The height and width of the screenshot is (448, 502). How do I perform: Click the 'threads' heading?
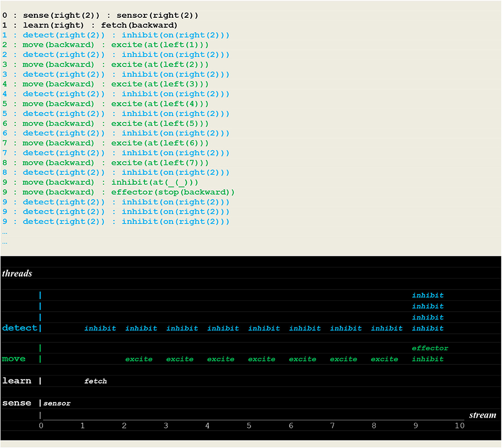click(x=17, y=274)
